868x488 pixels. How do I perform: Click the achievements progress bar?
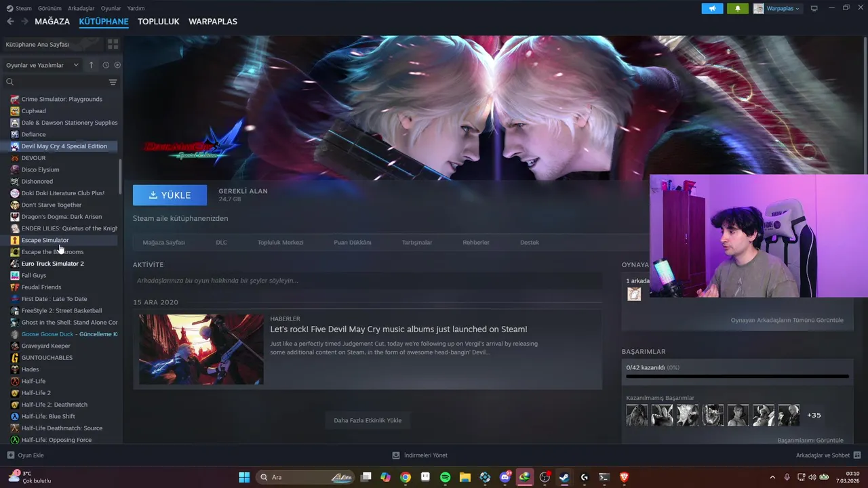(x=737, y=376)
